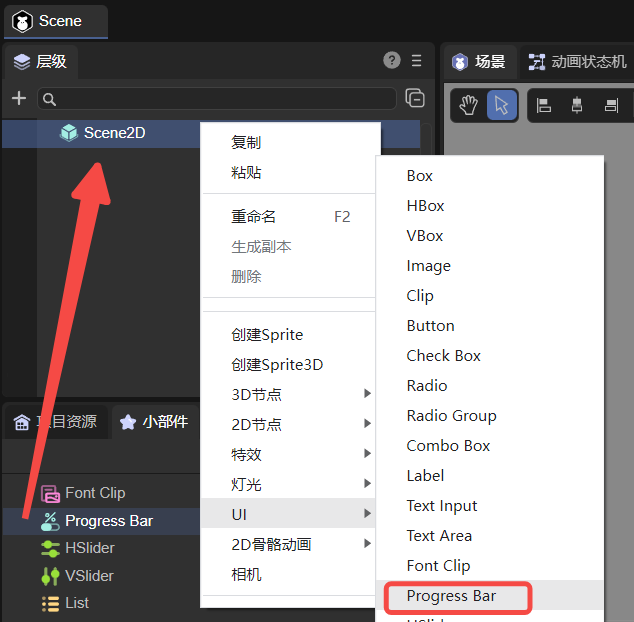Click 创建Sprite in context menu
Image resolution: width=634 pixels, height=622 pixels.
[x=267, y=335]
